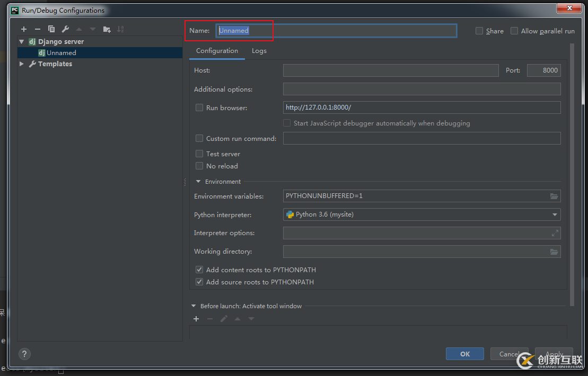The width and height of the screenshot is (588, 376).
Task: Select the Unnamed Django server item
Action: click(61, 53)
